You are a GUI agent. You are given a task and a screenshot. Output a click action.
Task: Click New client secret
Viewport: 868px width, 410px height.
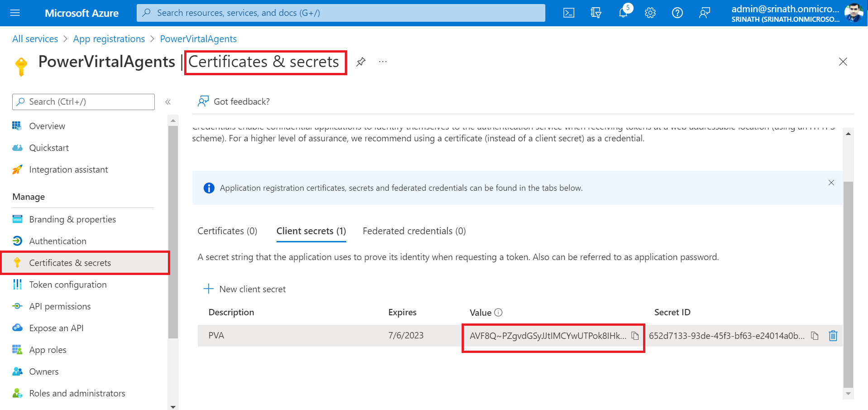tap(245, 289)
